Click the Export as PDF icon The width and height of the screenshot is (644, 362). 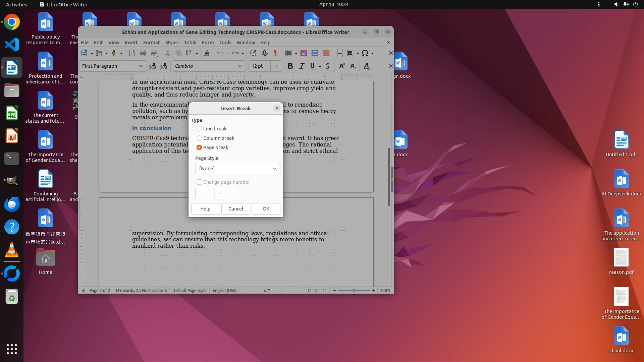tap(132, 53)
